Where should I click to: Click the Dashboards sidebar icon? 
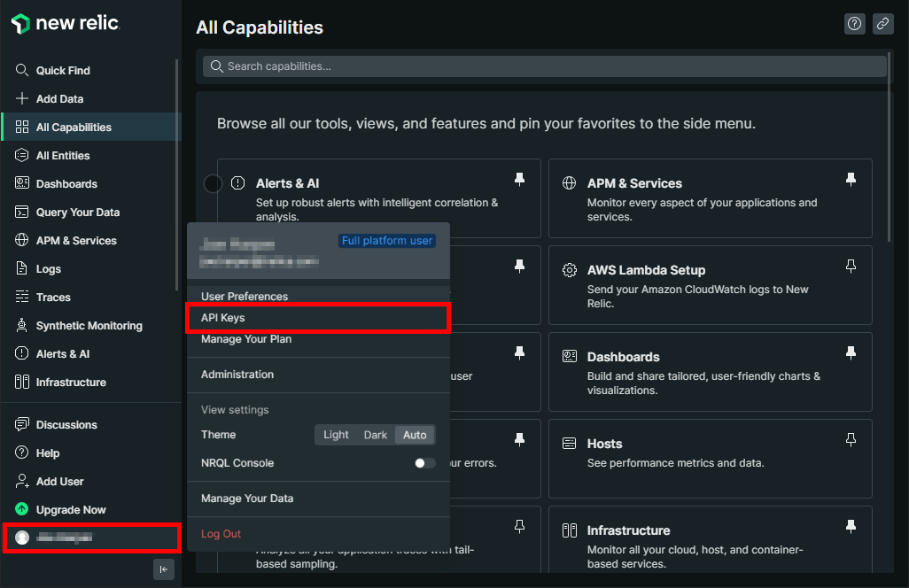[22, 183]
